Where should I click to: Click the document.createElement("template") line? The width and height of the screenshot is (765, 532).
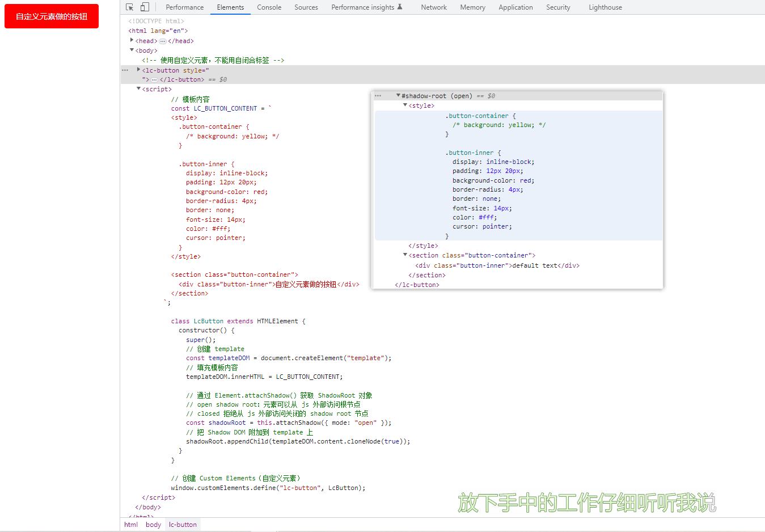pos(289,358)
